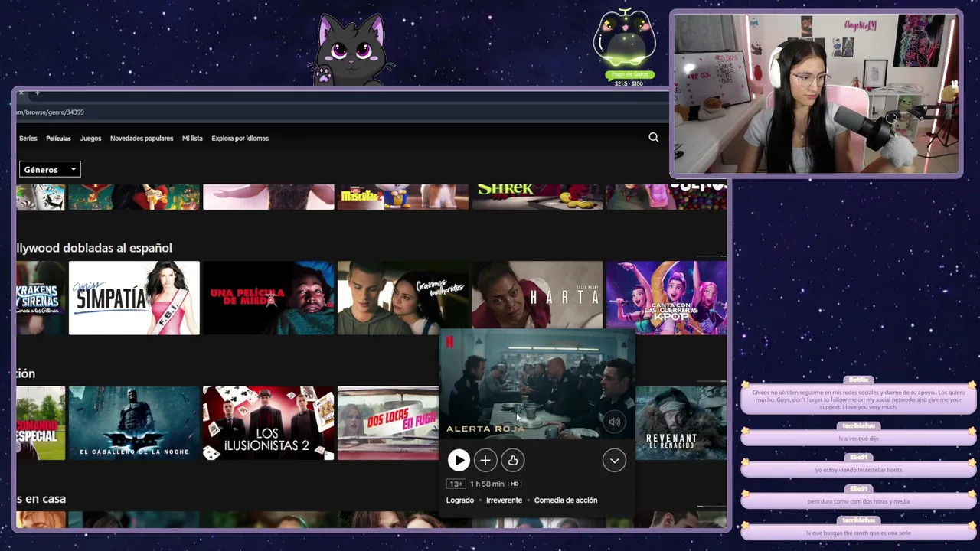Click the chat message about dos horas y media
980x551 pixels.
click(x=858, y=501)
